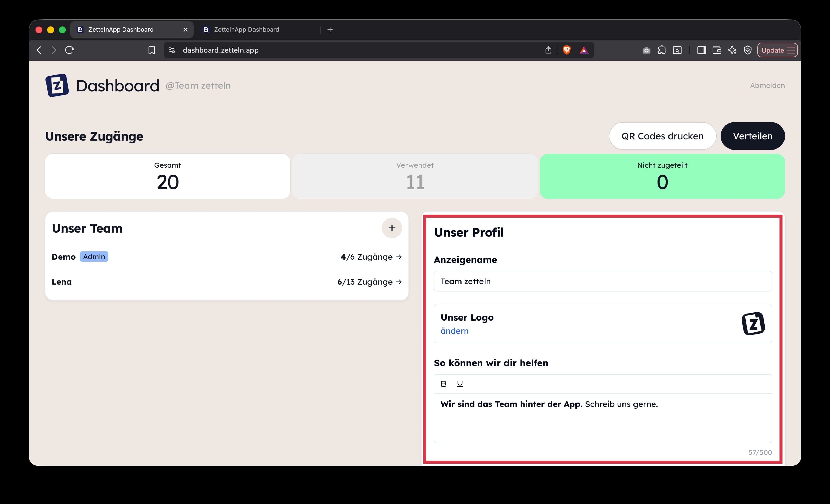Click the address bar URL
The image size is (830, 504).
221,50
